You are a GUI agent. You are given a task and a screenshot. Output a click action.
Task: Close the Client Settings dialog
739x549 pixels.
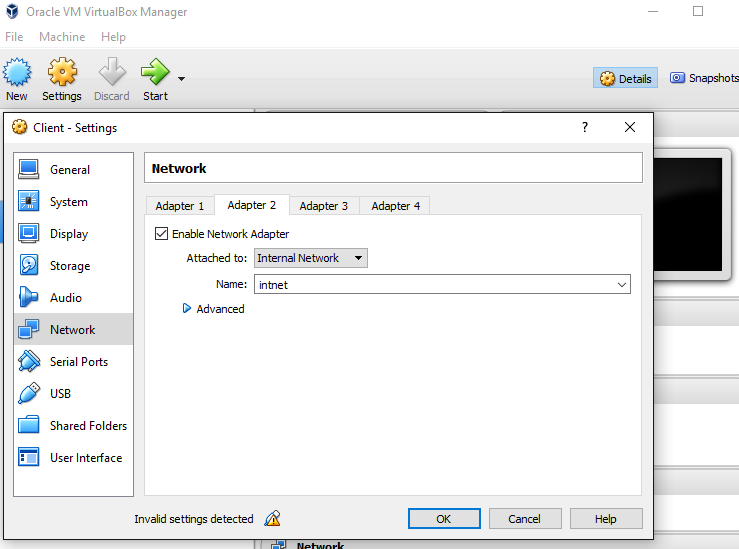pos(630,127)
